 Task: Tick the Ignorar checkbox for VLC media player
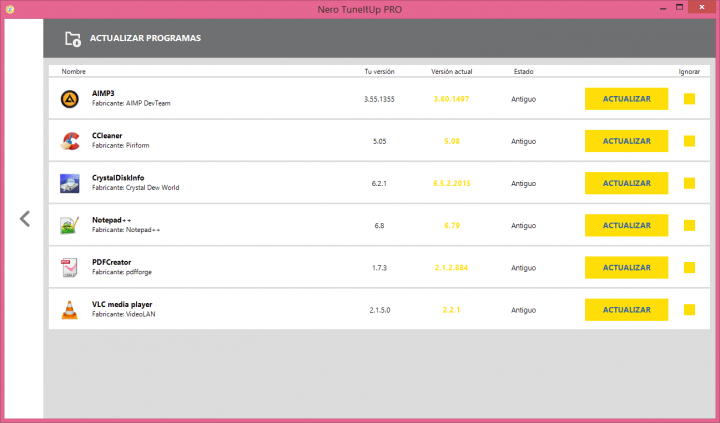pyautogui.click(x=689, y=310)
